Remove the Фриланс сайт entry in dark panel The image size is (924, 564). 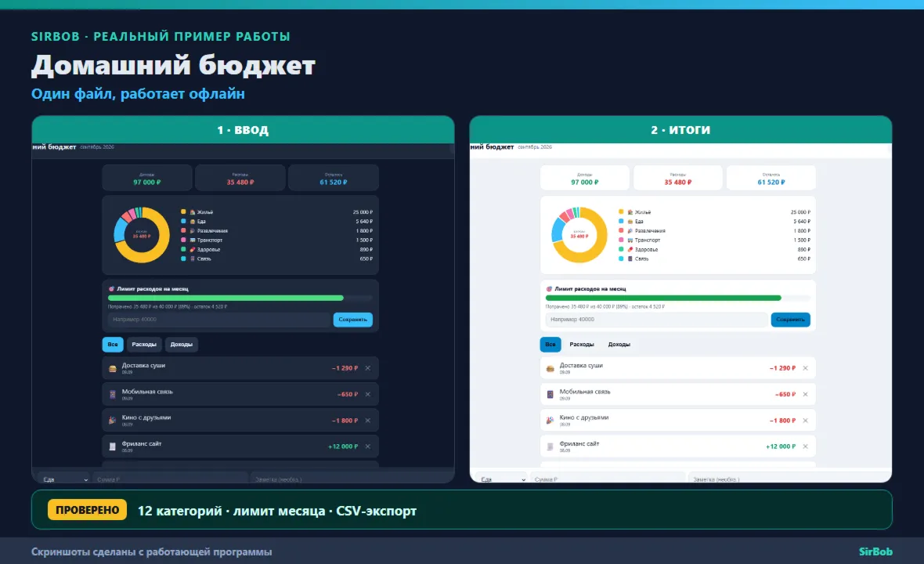pos(368,446)
